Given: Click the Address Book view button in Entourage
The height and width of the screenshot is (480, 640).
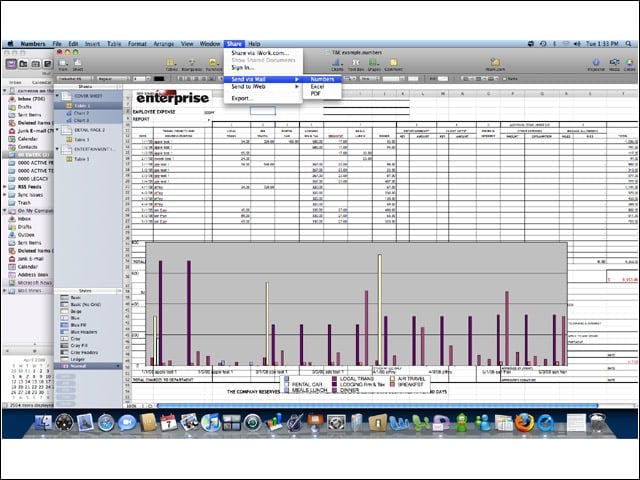Looking at the screenshot, I should click(23, 64).
